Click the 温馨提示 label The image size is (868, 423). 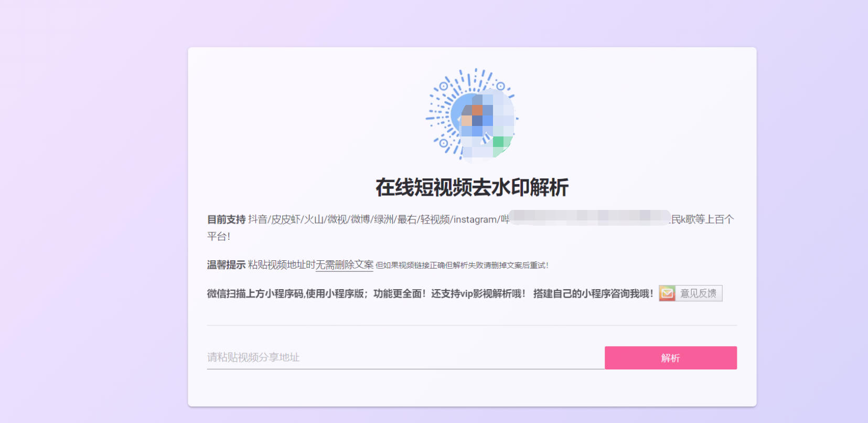pyautogui.click(x=226, y=265)
